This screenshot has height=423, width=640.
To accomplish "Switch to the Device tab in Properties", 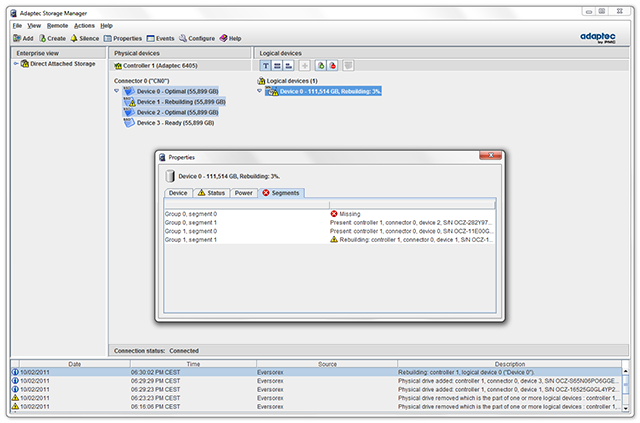I will click(178, 193).
